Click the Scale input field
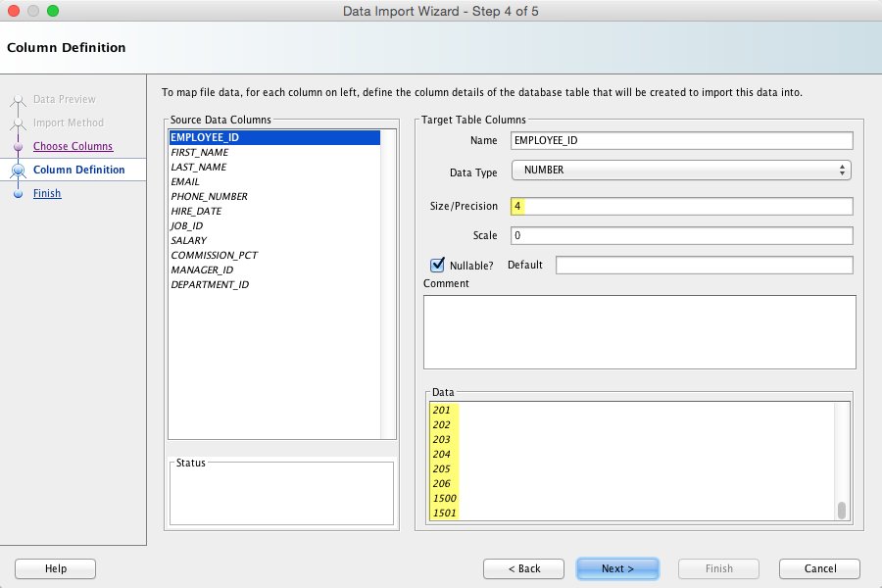Screen dimensions: 882x588 (682, 235)
